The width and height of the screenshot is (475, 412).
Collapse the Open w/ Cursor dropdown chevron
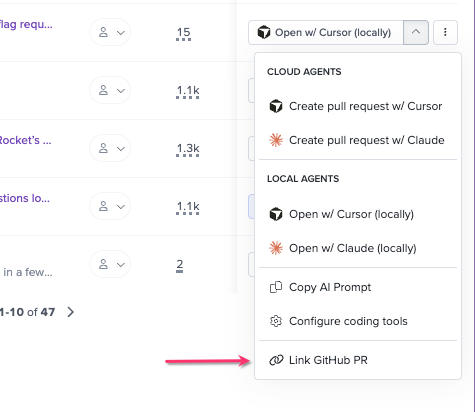(x=416, y=32)
